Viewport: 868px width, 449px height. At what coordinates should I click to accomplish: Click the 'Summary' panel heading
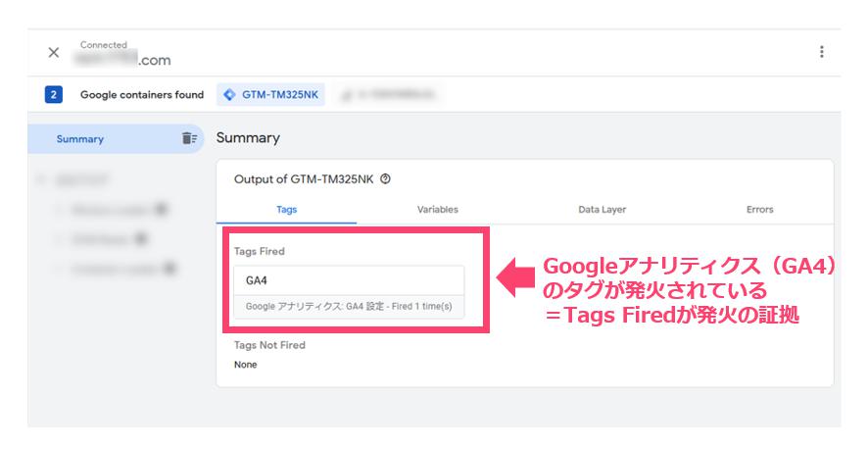coord(248,138)
